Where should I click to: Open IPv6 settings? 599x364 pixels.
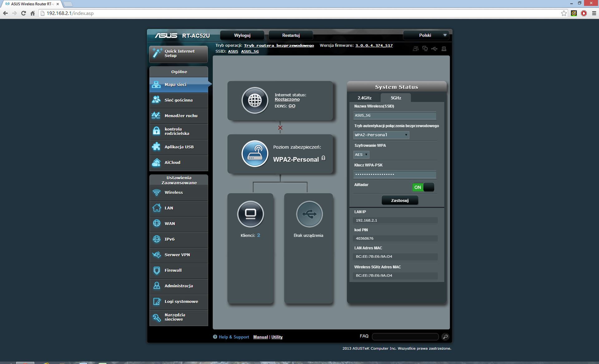point(178,239)
